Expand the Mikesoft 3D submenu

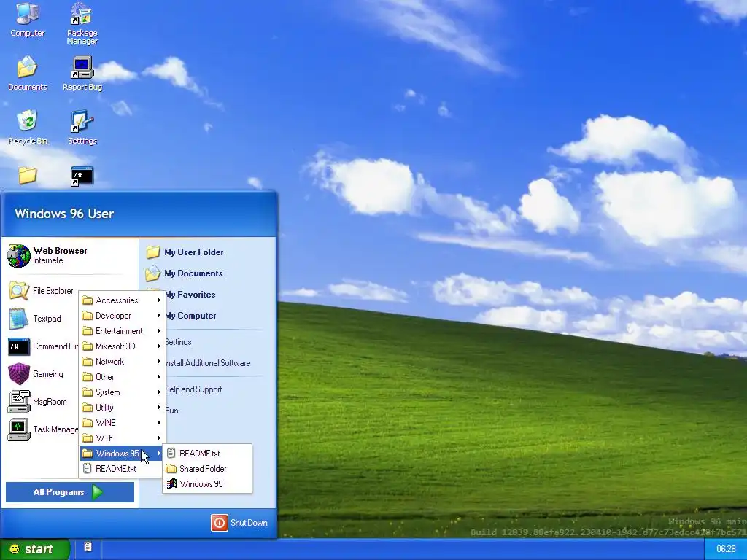122,346
